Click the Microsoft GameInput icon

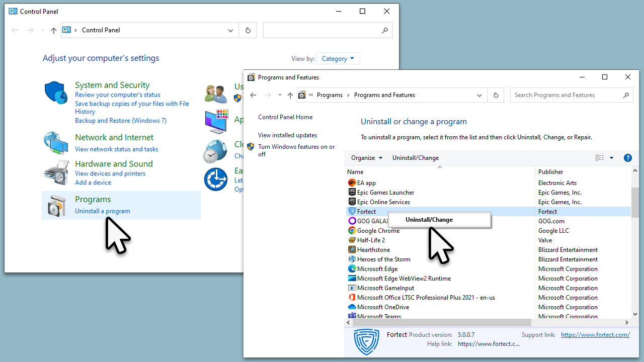tap(352, 288)
